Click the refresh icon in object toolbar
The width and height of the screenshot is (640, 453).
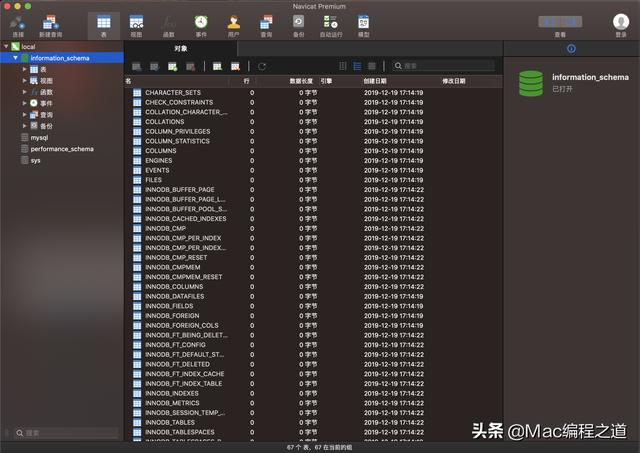[262, 67]
